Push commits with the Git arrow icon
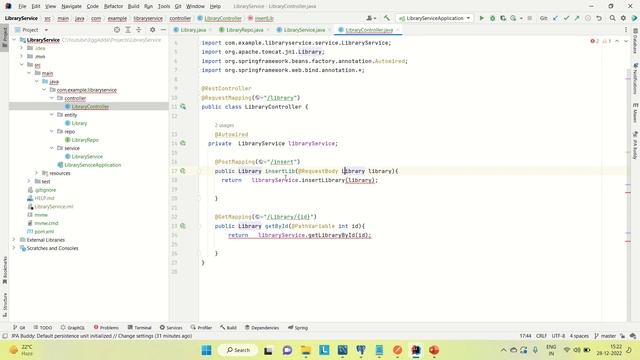 coord(577,18)
